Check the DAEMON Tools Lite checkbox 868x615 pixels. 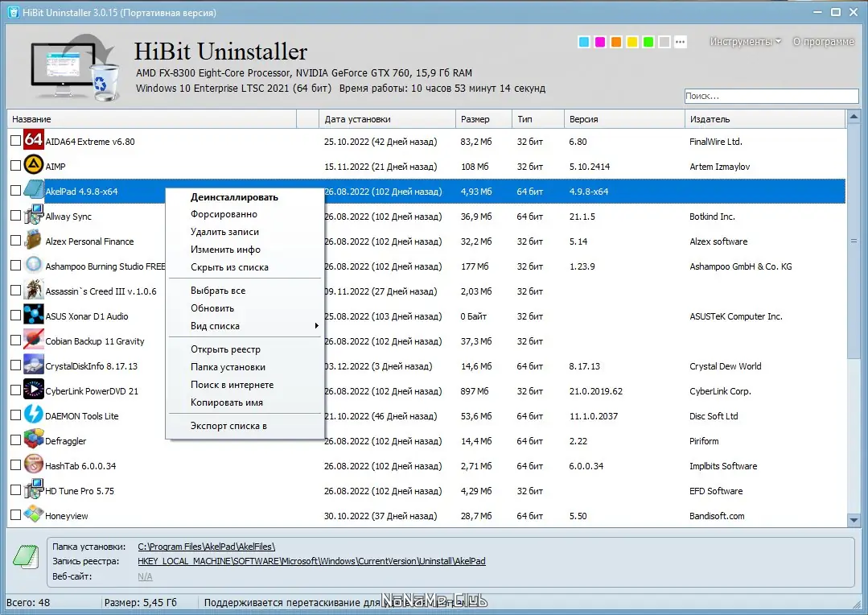pyautogui.click(x=15, y=415)
